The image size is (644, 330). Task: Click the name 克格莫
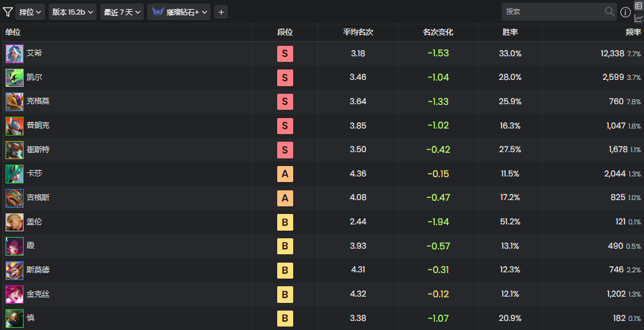pyautogui.click(x=38, y=101)
